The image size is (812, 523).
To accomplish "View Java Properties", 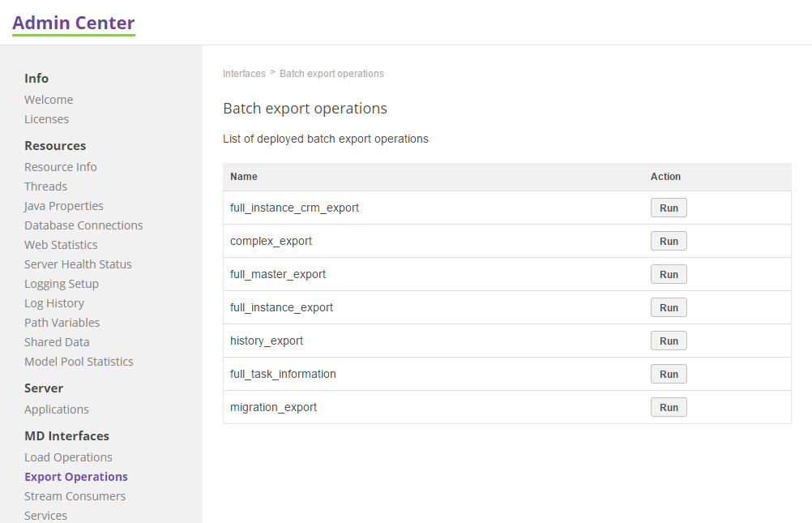I will click(x=63, y=205).
